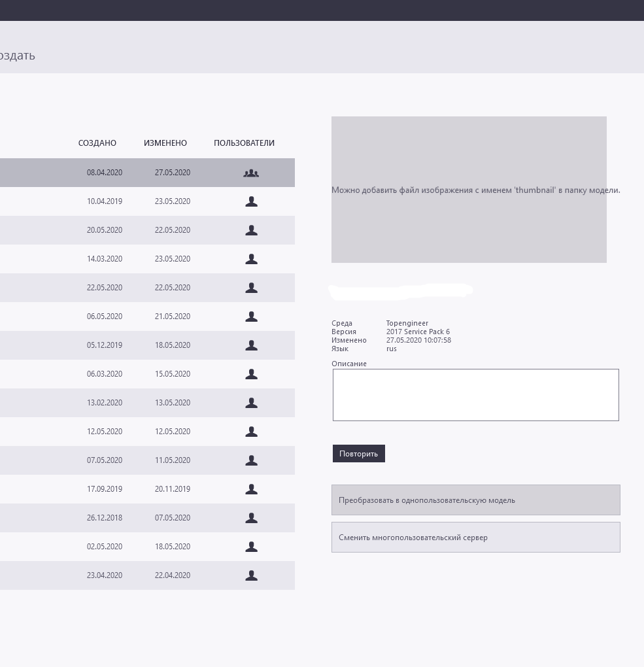Select the model row modified 20.11.2019
The image size is (644, 667).
(147, 489)
